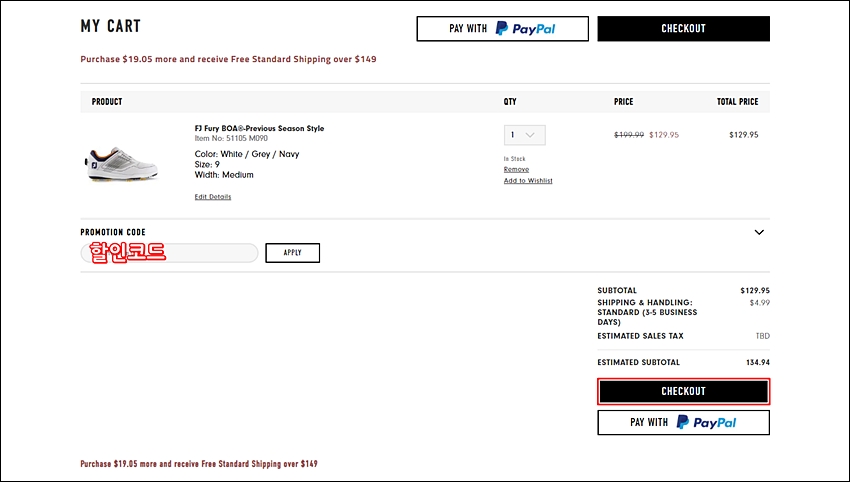Image resolution: width=850 pixels, height=482 pixels.
Task: Click the Shipping & Handling Standard label
Action: pyautogui.click(x=647, y=312)
